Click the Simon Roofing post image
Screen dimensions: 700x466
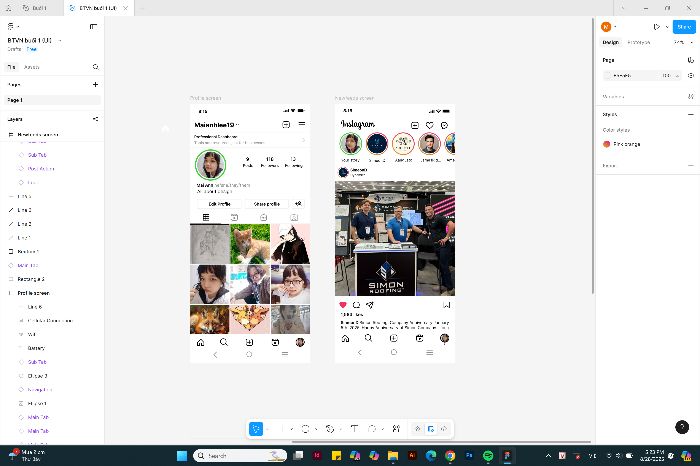pyautogui.click(x=395, y=238)
